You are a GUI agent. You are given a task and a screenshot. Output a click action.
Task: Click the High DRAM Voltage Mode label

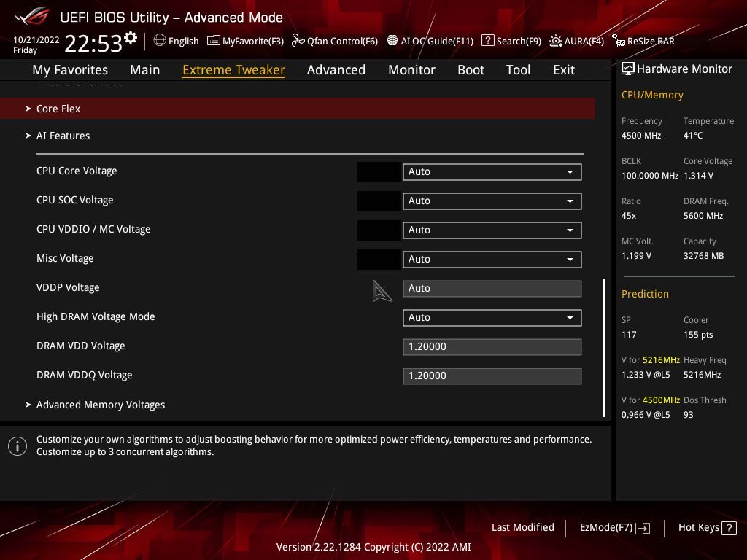tap(96, 316)
